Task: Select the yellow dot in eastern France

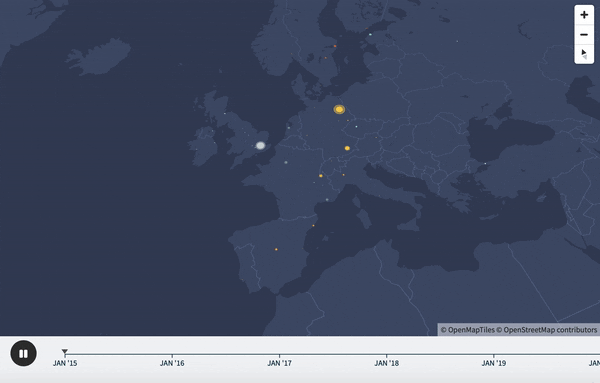Action: click(321, 176)
